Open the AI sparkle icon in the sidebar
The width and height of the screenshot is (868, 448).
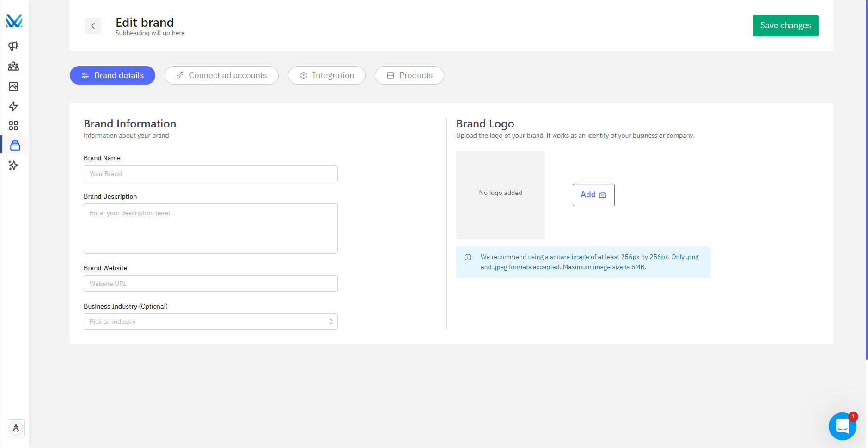coord(13,165)
